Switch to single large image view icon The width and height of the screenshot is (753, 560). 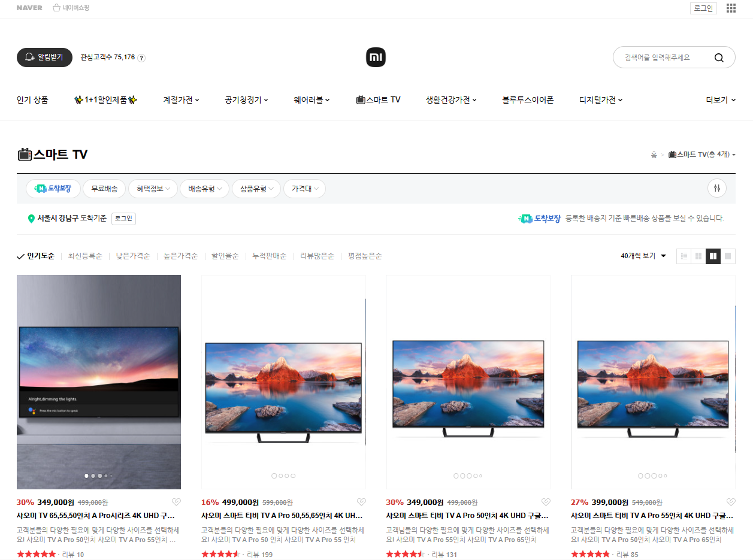pyautogui.click(x=728, y=256)
